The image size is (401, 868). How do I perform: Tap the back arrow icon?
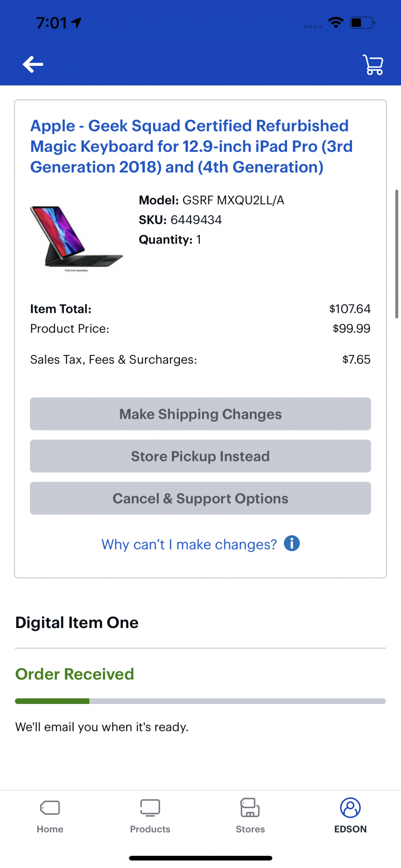coord(33,65)
